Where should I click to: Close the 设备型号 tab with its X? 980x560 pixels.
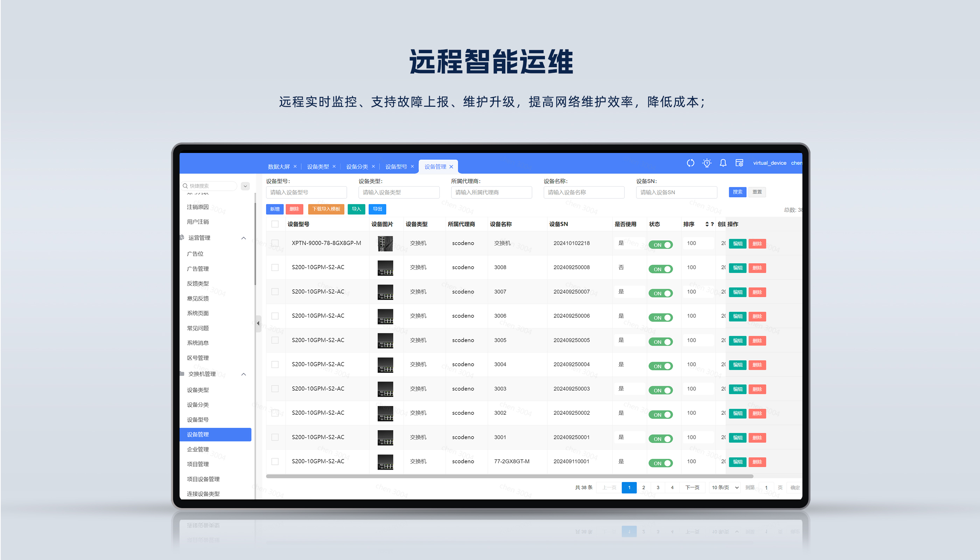click(x=412, y=167)
